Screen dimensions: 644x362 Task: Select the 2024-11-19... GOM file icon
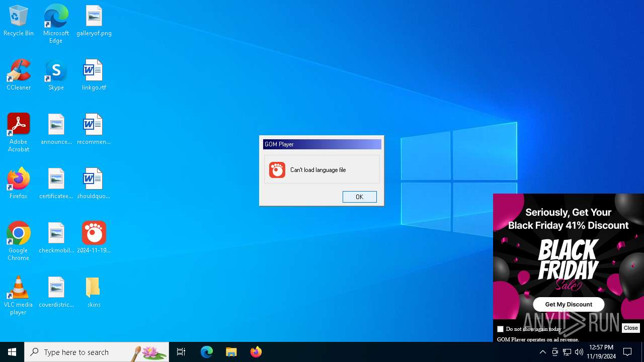[x=94, y=238]
